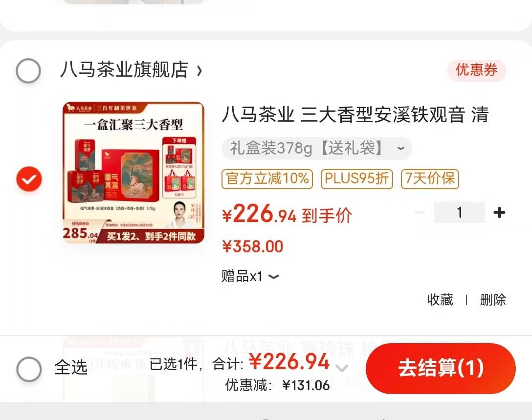Click the 7天价保 price protection tag
Screen dimensions: 532x420
click(x=430, y=179)
